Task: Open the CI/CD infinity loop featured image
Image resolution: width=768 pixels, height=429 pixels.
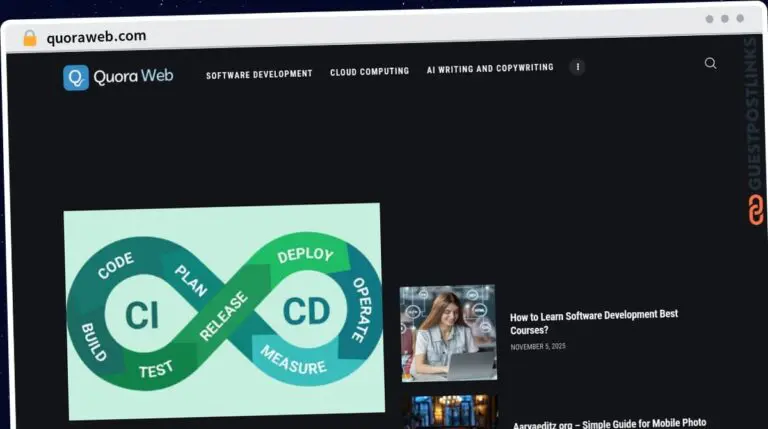Action: 224,310
